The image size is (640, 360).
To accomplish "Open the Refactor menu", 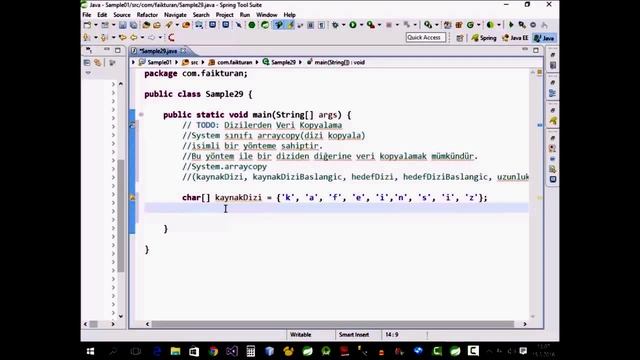I will point(147,15).
